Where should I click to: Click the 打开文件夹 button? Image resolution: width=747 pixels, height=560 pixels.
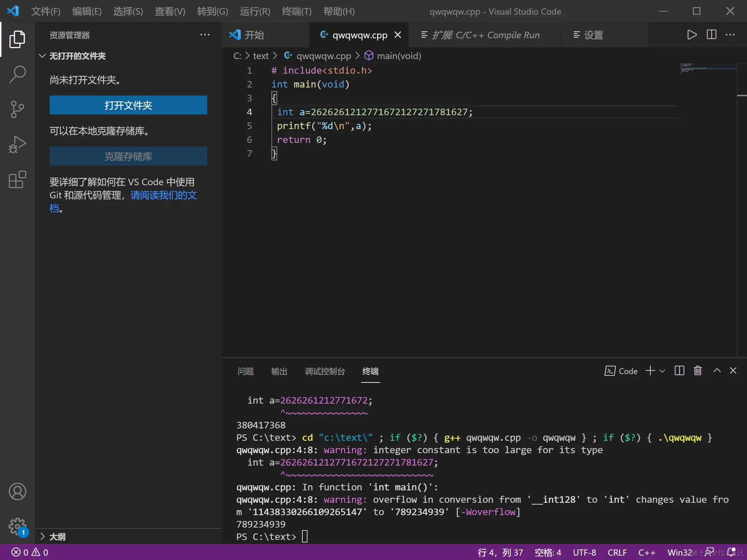coord(128,105)
